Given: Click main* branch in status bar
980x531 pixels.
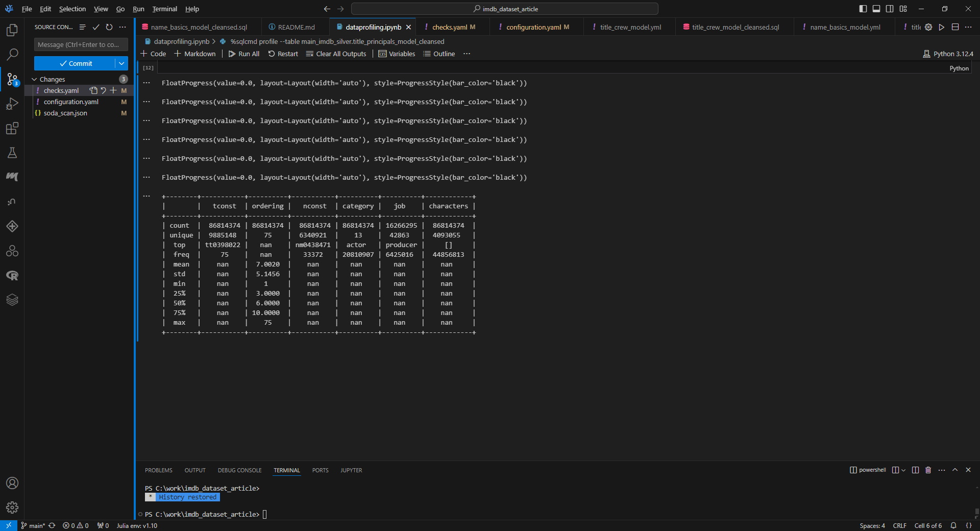Looking at the screenshot, I should 34,525.
